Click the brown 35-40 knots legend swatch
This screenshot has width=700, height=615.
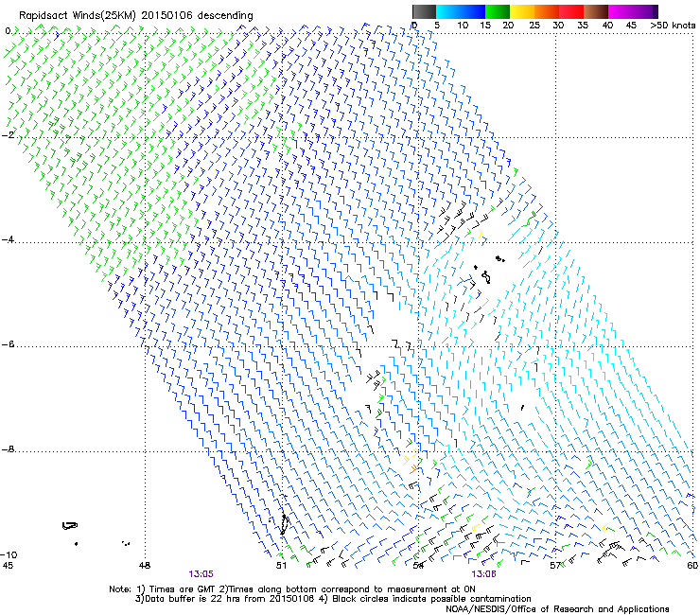596,11
